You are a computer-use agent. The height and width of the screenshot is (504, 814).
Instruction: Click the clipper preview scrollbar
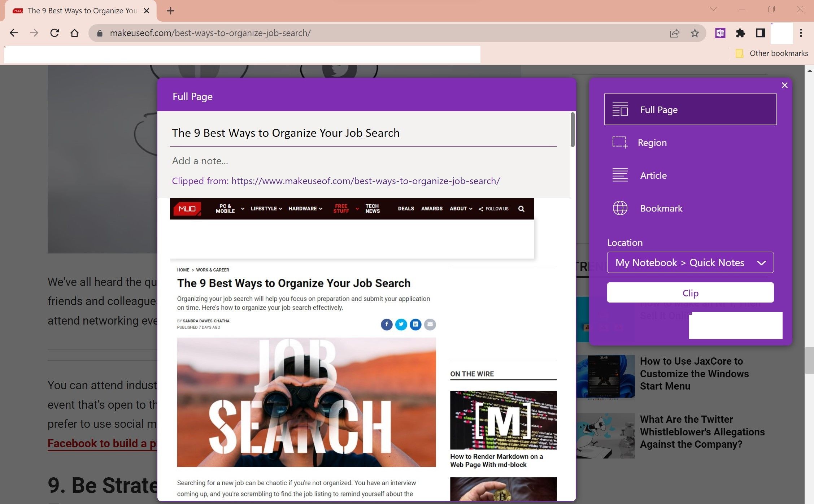point(573,130)
